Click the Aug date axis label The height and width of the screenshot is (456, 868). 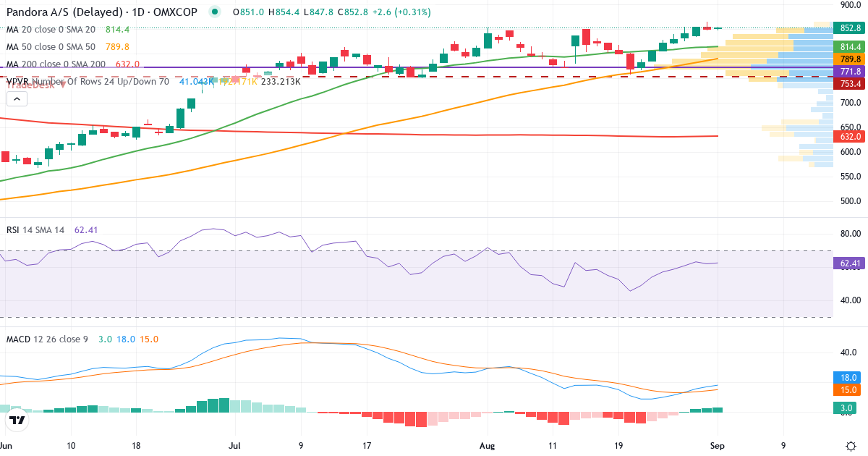[x=488, y=447]
